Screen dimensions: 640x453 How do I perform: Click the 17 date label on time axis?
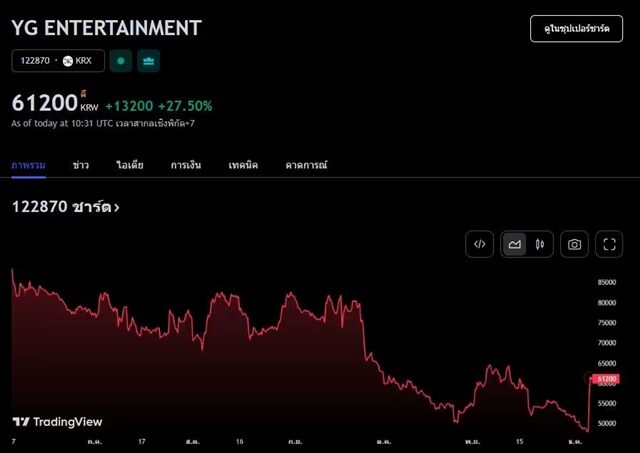coord(142,442)
